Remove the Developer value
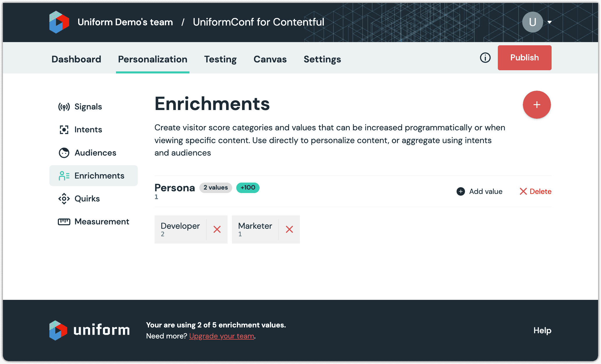601x364 pixels. pyautogui.click(x=217, y=229)
